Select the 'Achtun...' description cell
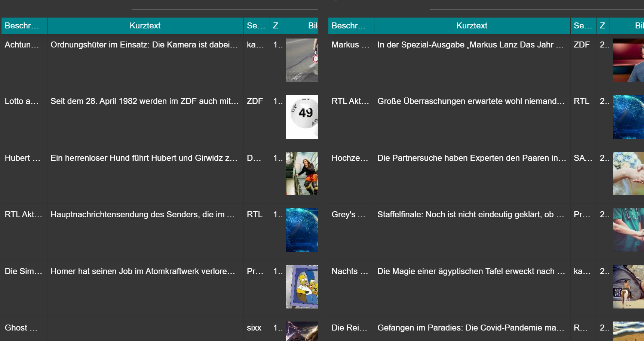 (x=24, y=62)
